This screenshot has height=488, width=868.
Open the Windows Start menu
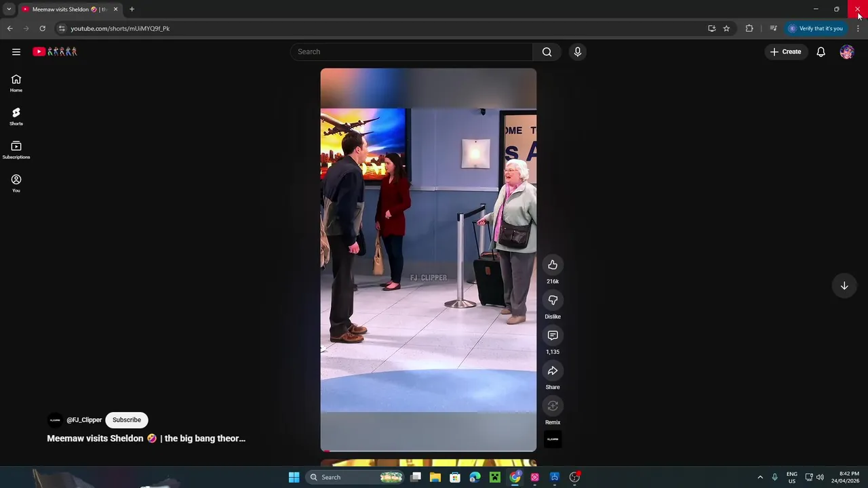pos(294,477)
